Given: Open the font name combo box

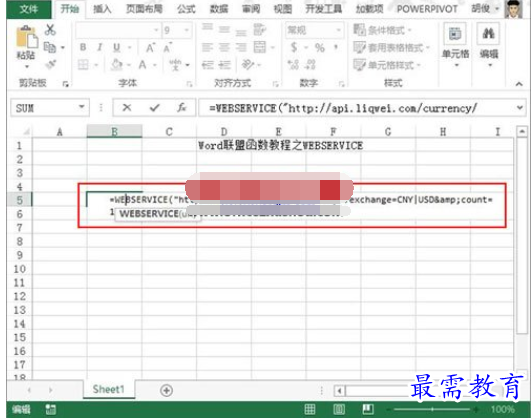Looking at the screenshot, I should pos(118,30).
